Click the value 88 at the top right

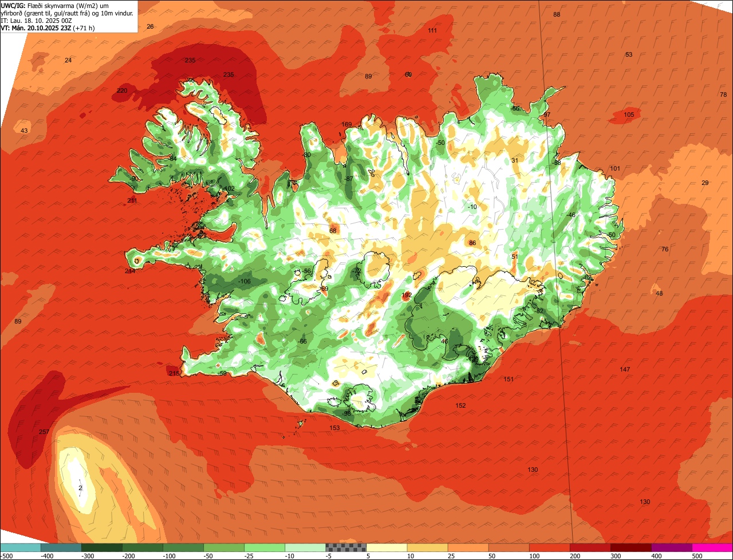click(557, 14)
